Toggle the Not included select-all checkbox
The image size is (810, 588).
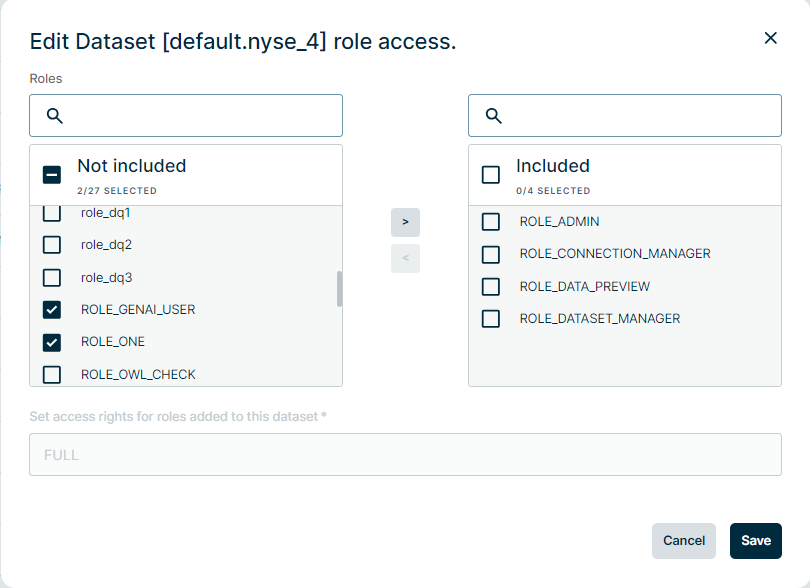(52, 175)
